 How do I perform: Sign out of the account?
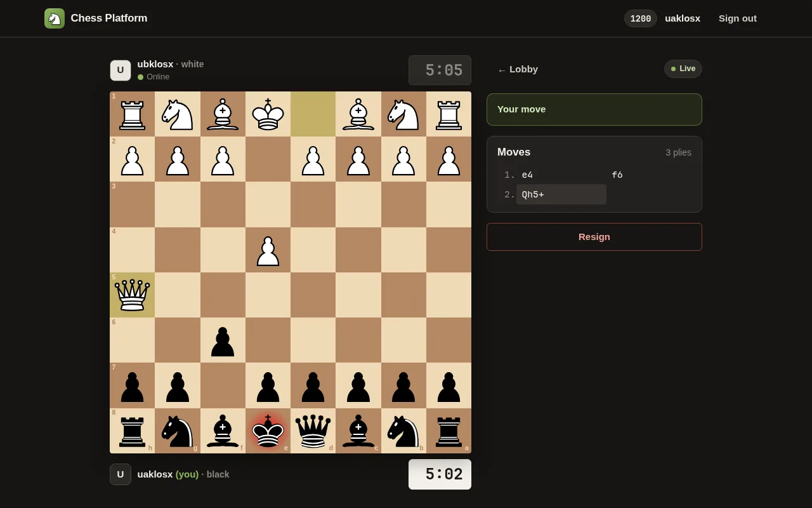point(738,18)
